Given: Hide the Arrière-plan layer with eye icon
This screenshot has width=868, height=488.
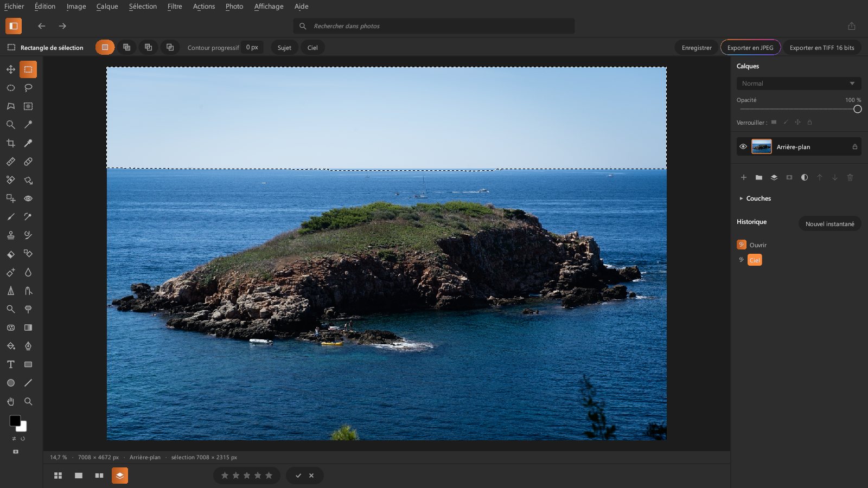Looking at the screenshot, I should click(x=743, y=147).
